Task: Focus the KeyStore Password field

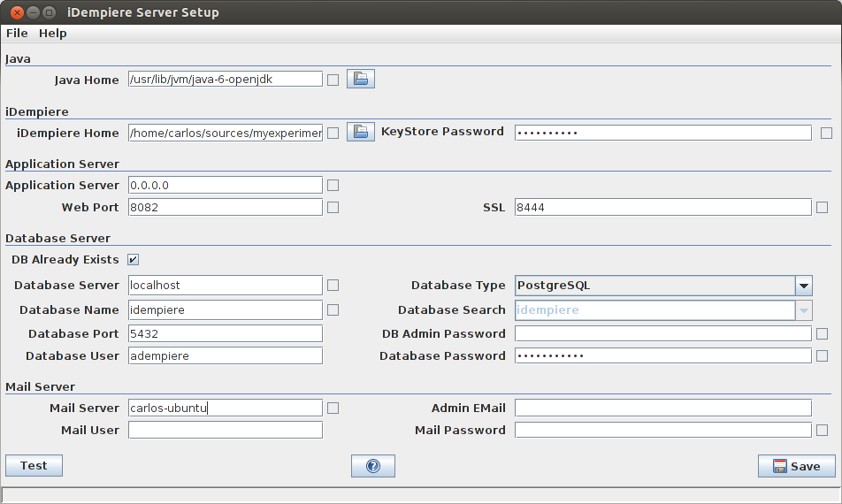Action: pyautogui.click(x=663, y=133)
